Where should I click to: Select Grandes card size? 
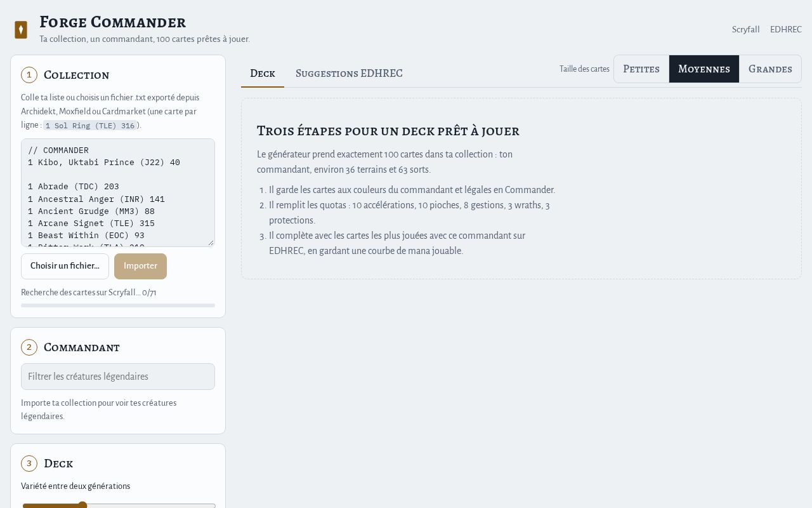(x=770, y=69)
